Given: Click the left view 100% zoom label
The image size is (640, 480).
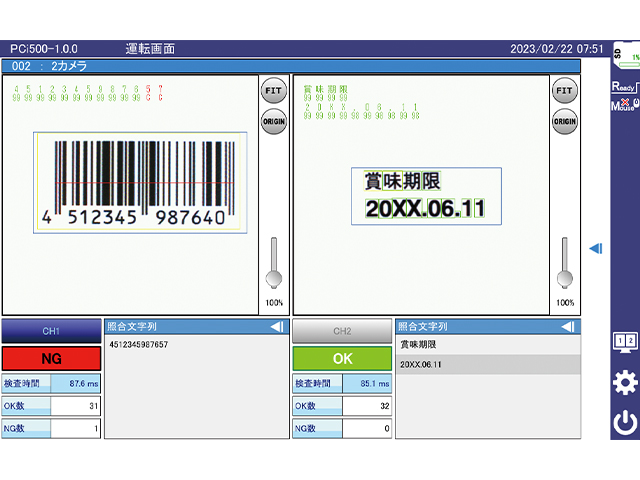Looking at the screenshot, I should 274,303.
